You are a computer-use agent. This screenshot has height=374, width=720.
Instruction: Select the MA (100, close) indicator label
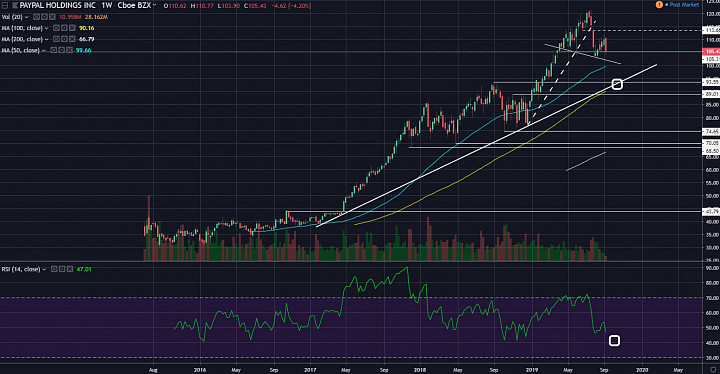22,28
